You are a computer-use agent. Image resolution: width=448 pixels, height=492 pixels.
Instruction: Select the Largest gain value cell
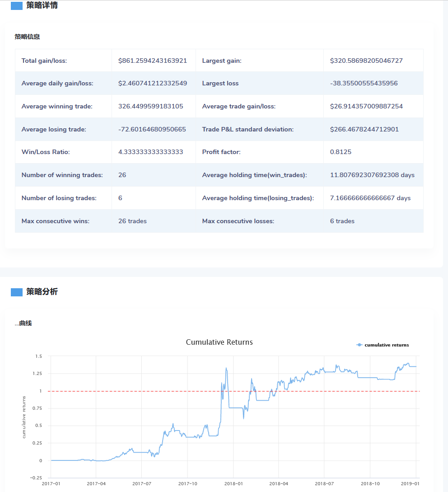pos(366,61)
